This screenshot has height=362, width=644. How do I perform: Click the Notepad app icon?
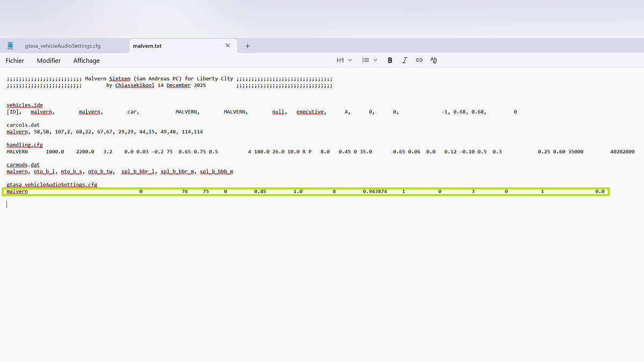coord(10,46)
